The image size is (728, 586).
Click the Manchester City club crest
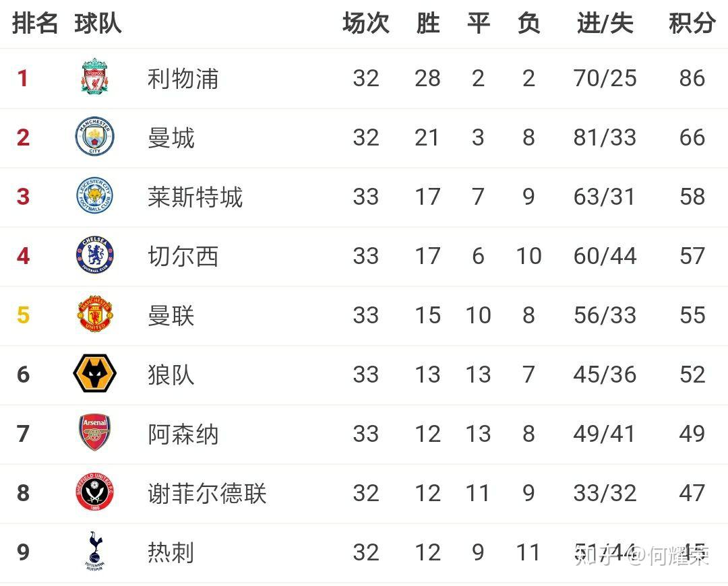[95, 137]
